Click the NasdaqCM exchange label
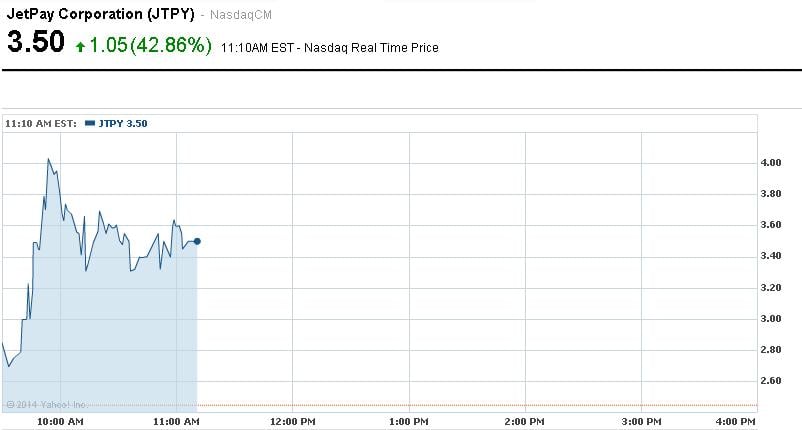Viewport: 802px width, 430px height. tap(244, 17)
